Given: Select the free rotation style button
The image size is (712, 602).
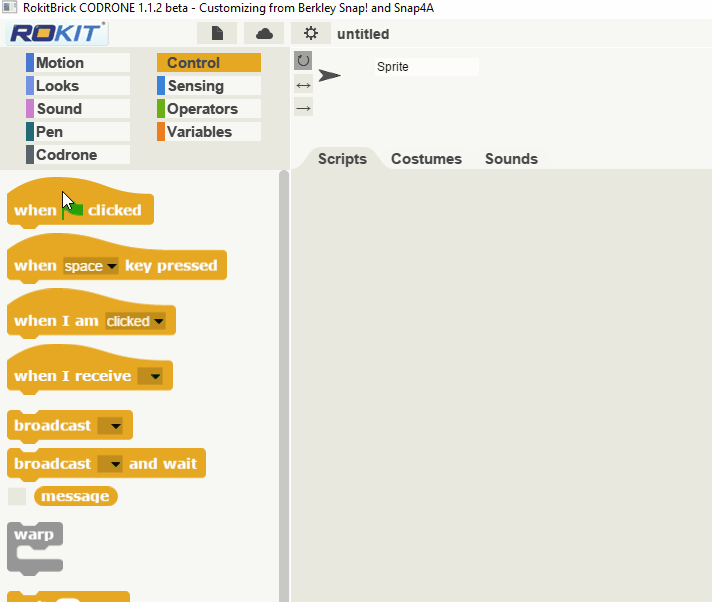Looking at the screenshot, I should [x=303, y=61].
